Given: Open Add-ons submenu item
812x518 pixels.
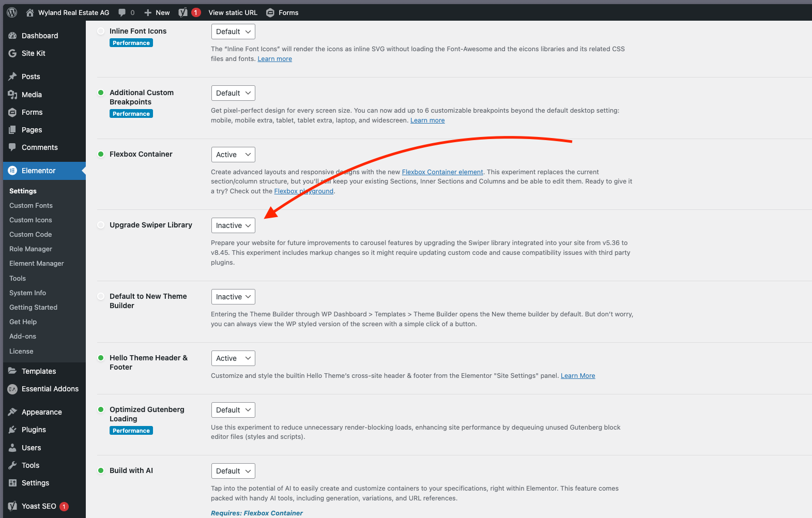Looking at the screenshot, I should coord(23,336).
